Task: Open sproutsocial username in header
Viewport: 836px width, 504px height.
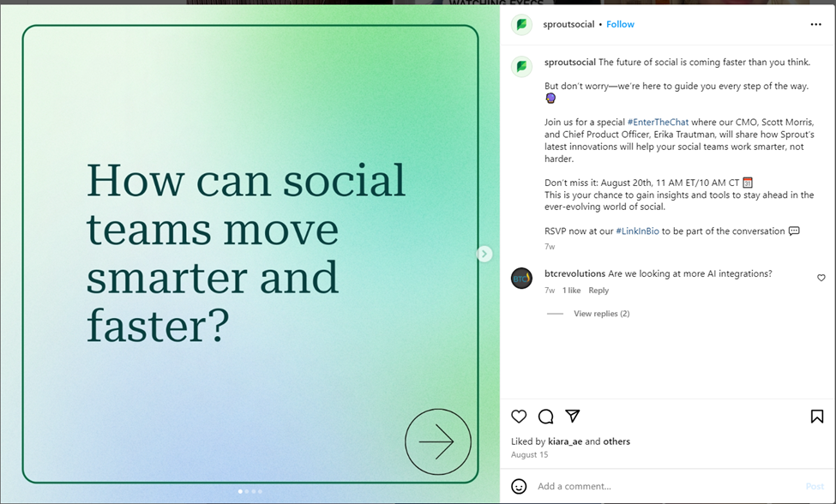Action: click(568, 25)
